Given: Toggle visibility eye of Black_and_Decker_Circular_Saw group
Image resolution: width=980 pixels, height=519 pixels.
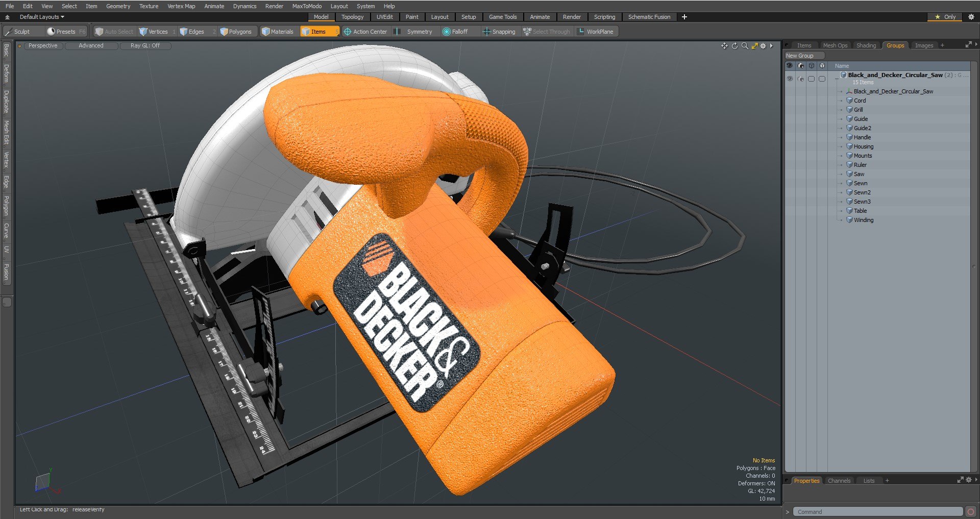Looking at the screenshot, I should click(790, 79).
